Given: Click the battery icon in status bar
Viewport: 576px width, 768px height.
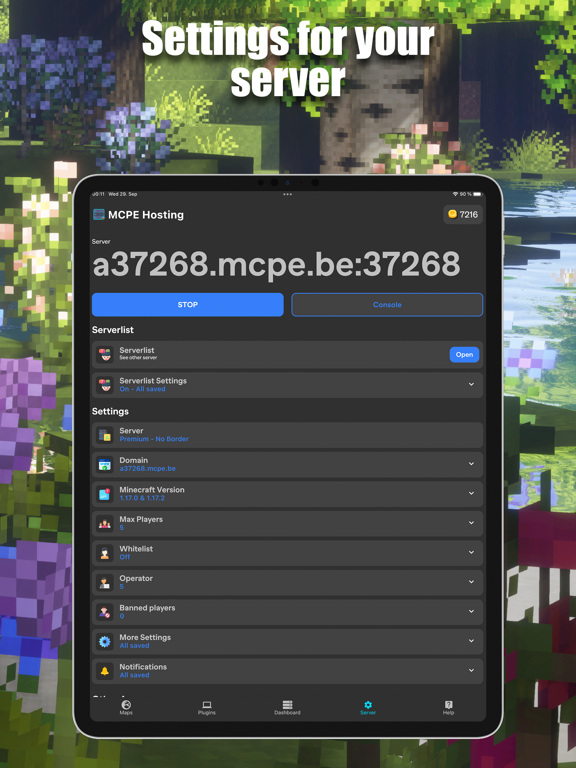Looking at the screenshot, I should tap(478, 194).
